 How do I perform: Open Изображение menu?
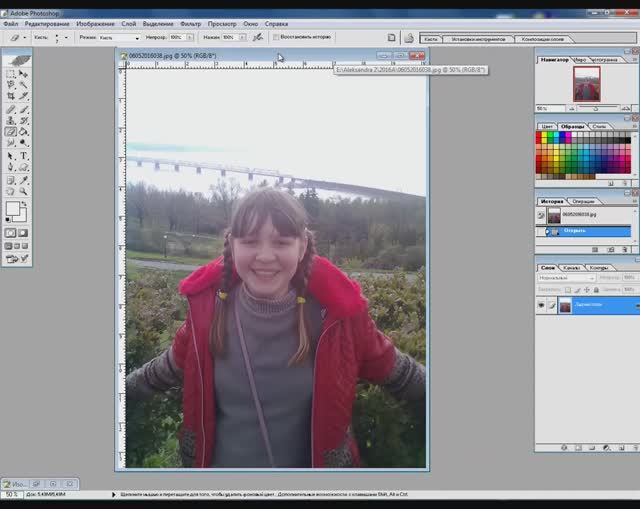95,24
